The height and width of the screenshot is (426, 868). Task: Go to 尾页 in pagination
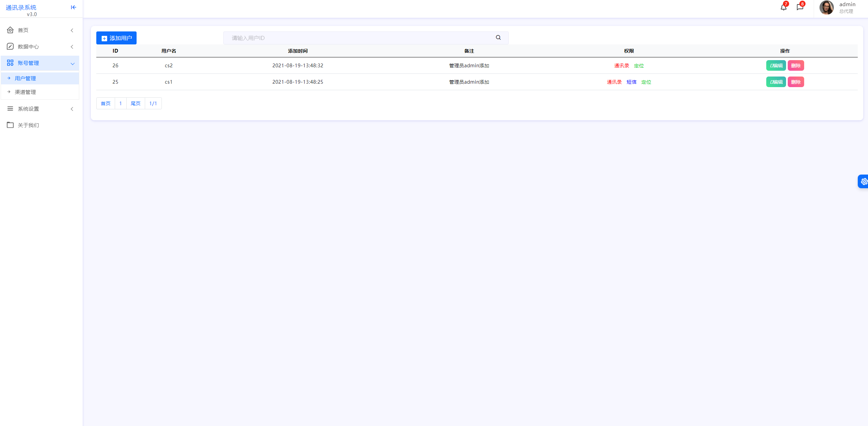click(x=136, y=104)
